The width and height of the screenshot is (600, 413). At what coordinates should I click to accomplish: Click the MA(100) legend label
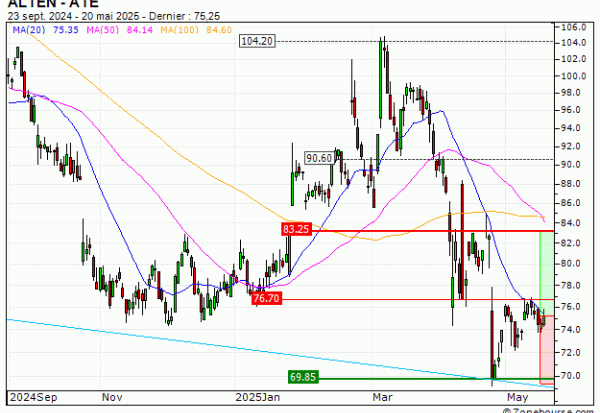tap(179, 30)
